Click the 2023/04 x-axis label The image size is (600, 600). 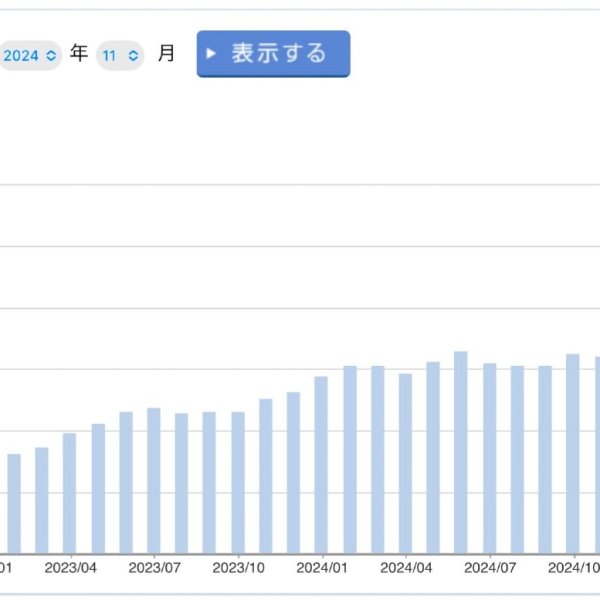70,568
